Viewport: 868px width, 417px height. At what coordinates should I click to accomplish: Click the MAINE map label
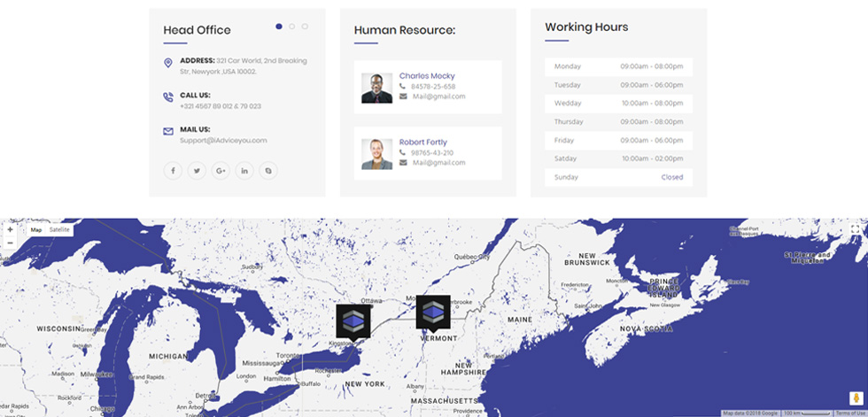point(520,320)
